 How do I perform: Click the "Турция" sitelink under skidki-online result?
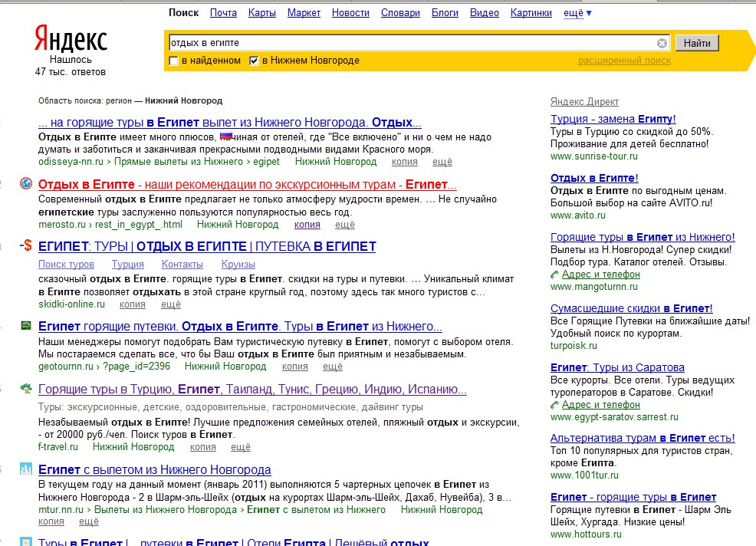128,265
